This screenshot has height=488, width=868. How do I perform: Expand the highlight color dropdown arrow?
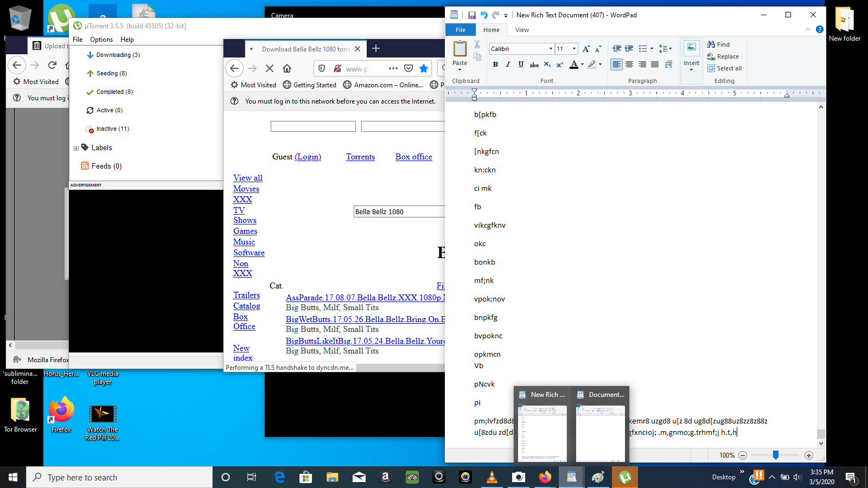(x=600, y=65)
